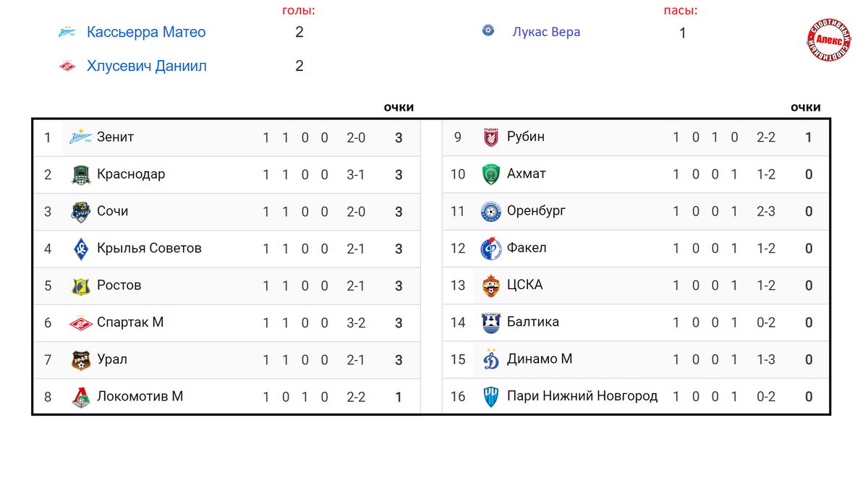Open the Хлусевич Даниил player link
The width and height of the screenshot is (868, 488).
click(147, 67)
